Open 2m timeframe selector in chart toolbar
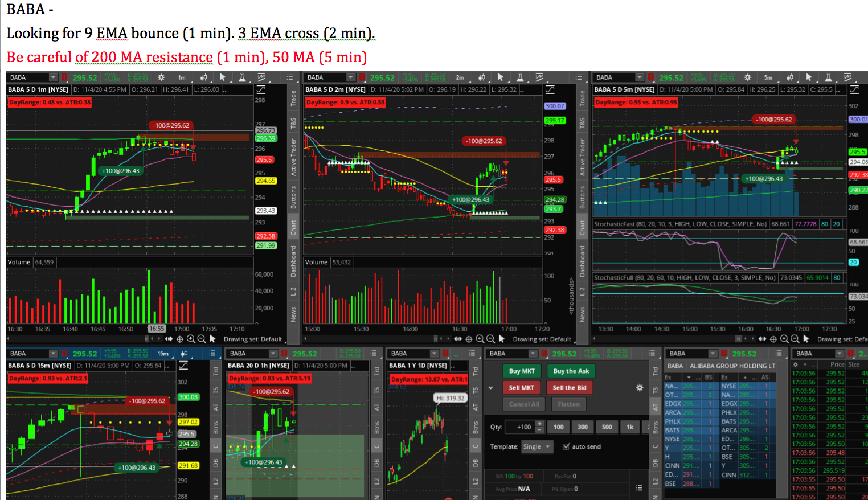This screenshot has width=868, height=500. 460,77
